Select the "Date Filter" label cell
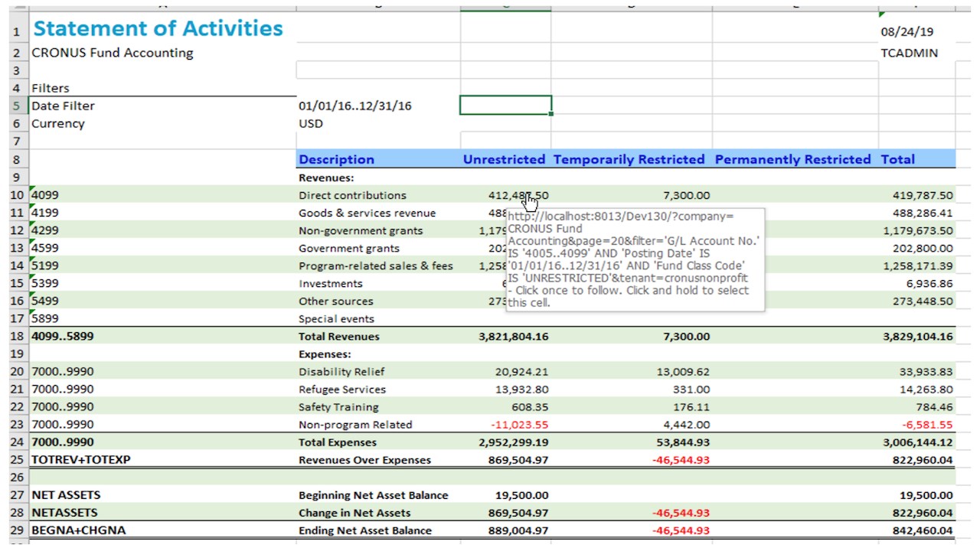980x551 pixels. pos(63,106)
